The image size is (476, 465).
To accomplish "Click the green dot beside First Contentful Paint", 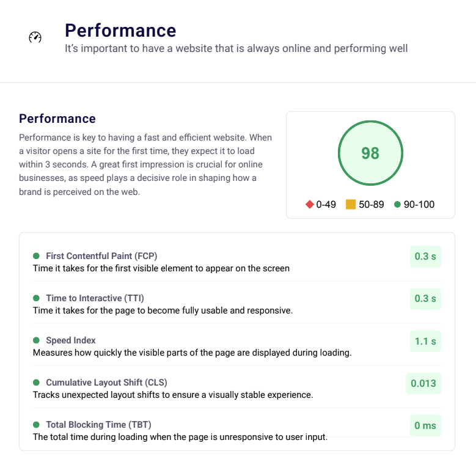I will (x=36, y=256).
